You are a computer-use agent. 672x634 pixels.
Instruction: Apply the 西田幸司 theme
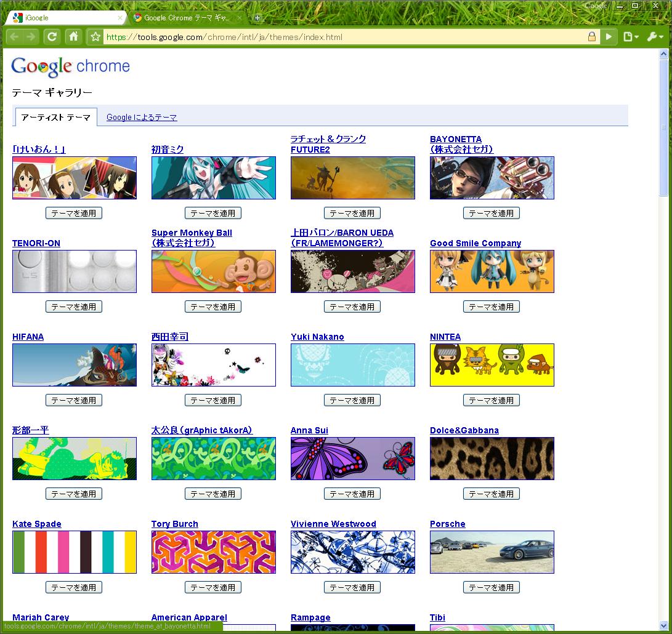(213, 400)
